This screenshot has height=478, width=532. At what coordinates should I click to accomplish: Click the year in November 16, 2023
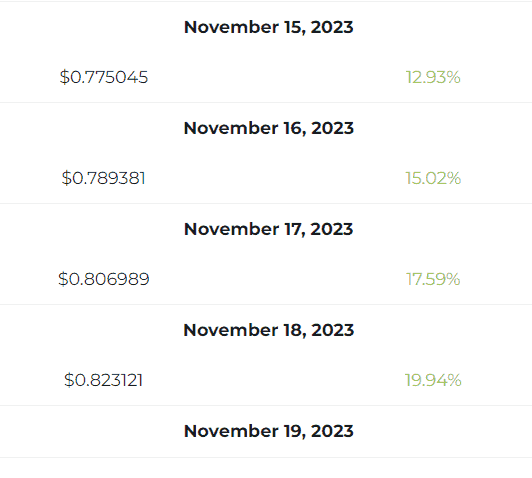point(332,128)
